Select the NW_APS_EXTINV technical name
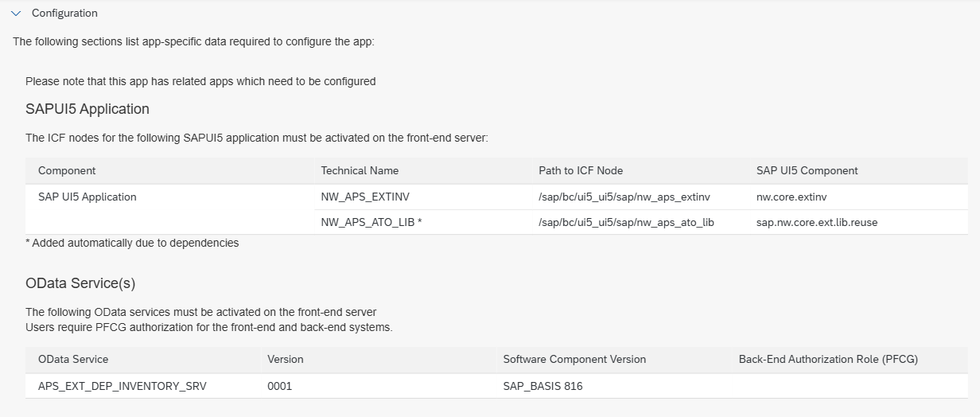The height and width of the screenshot is (417, 980). (365, 197)
